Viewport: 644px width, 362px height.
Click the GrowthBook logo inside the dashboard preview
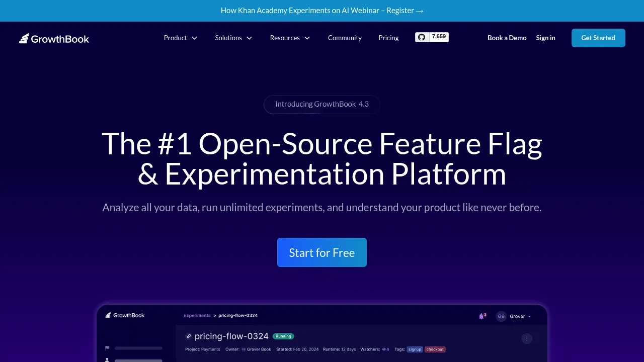[x=125, y=315]
